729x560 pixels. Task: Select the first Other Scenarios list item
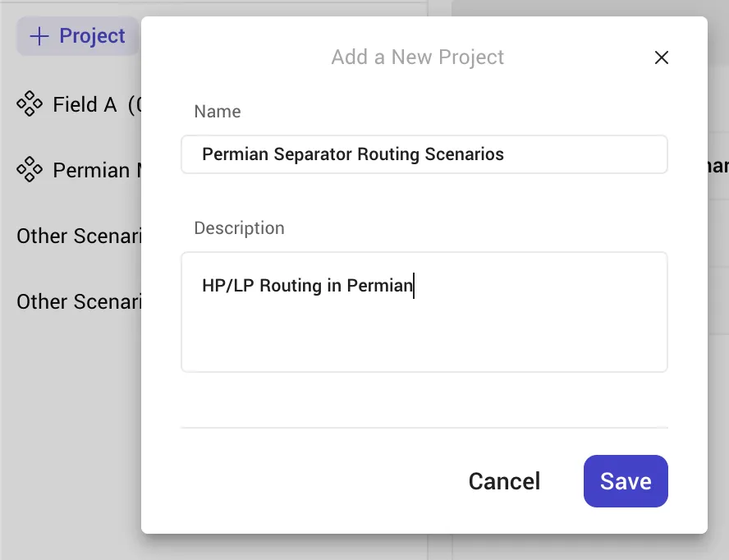79,236
